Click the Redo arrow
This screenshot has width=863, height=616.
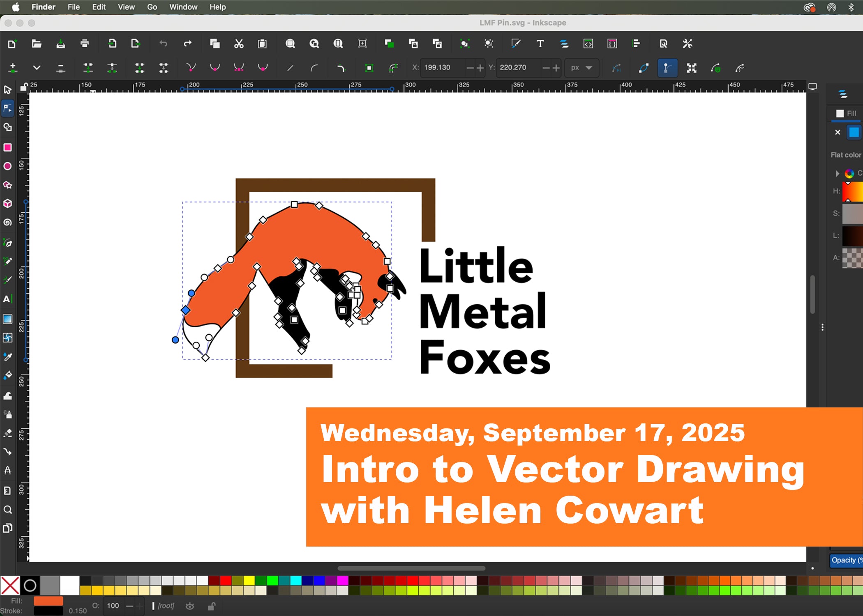click(187, 44)
